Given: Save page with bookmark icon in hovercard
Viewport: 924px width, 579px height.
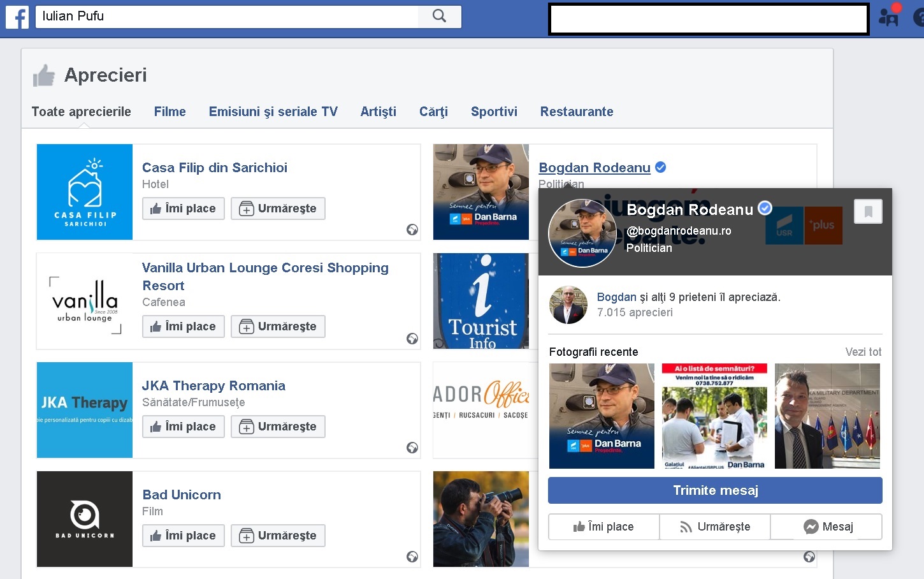Looking at the screenshot, I should (x=868, y=212).
